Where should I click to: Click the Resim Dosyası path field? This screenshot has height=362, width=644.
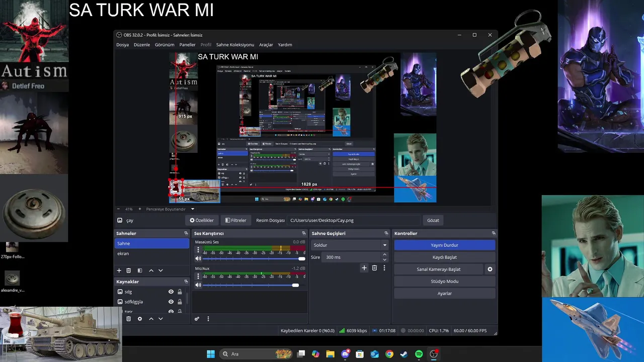(354, 220)
